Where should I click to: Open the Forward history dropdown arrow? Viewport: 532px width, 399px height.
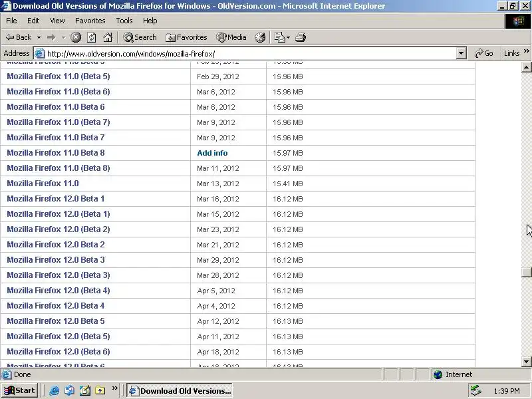click(63, 37)
